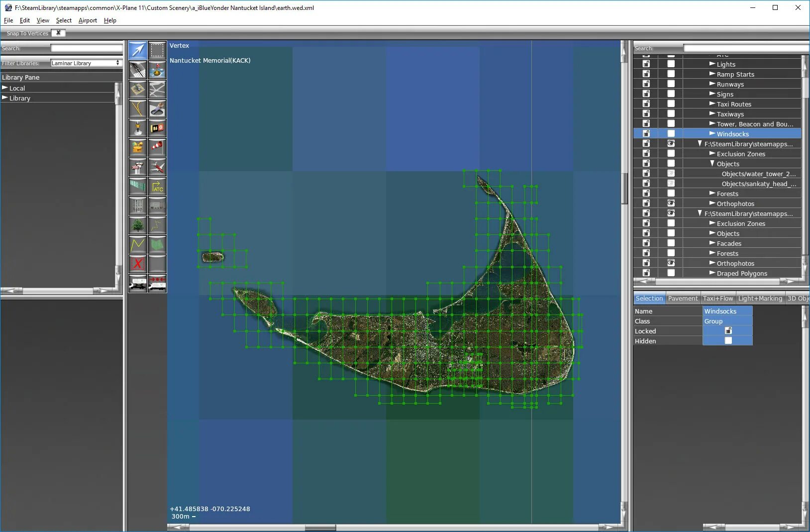Select the Ramp Start airplane tool
Screen dimensions: 810x532
coord(157,167)
